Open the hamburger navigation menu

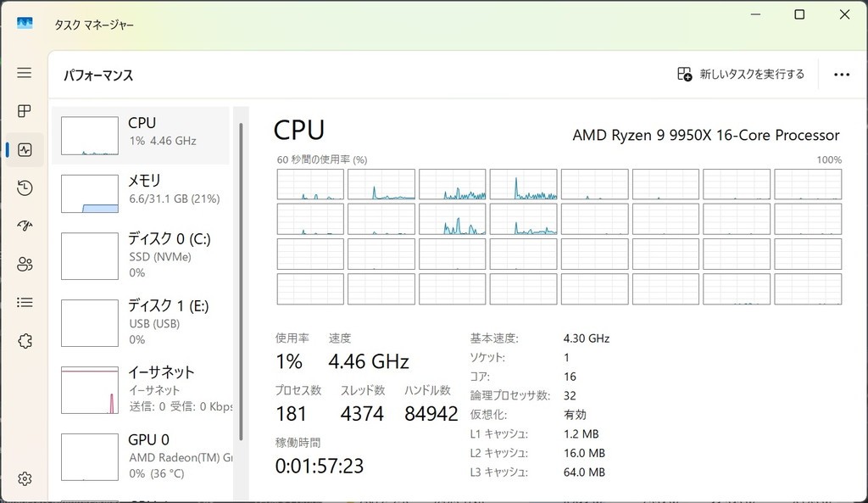(24, 73)
